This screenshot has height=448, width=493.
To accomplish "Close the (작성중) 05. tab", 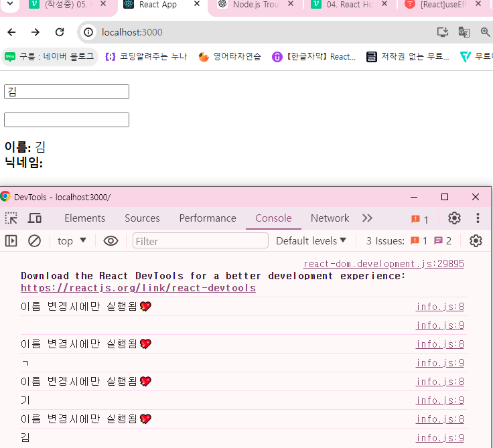I will tap(103, 4).
